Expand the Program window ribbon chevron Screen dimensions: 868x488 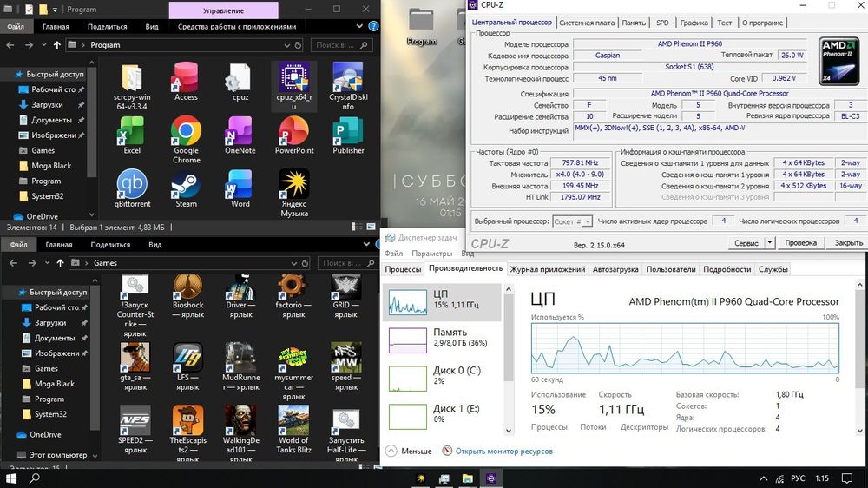[359, 26]
